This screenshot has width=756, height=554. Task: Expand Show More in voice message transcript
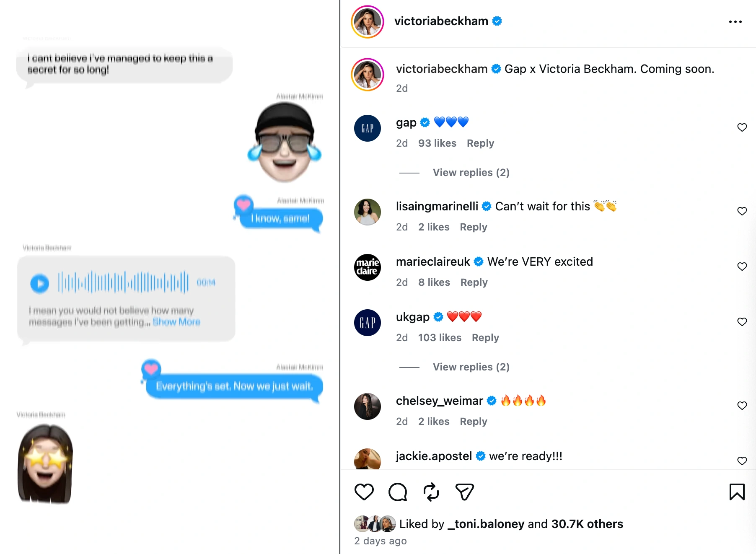pyautogui.click(x=176, y=322)
